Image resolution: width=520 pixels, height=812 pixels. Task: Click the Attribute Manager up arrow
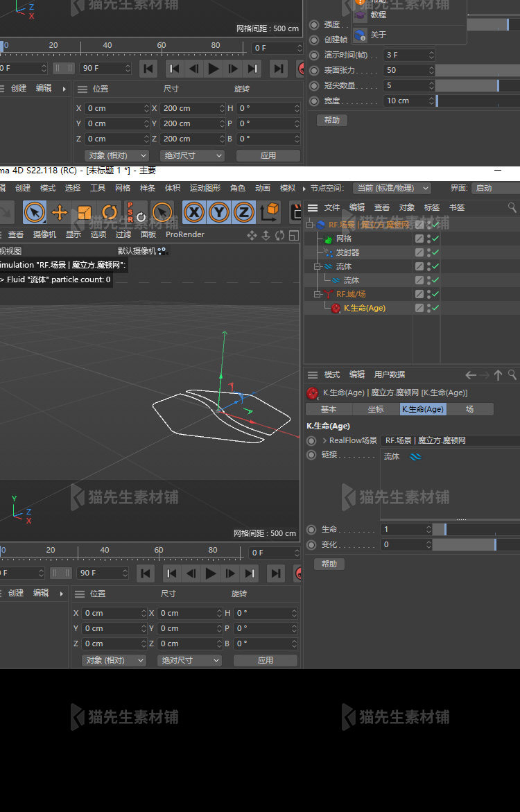click(498, 375)
